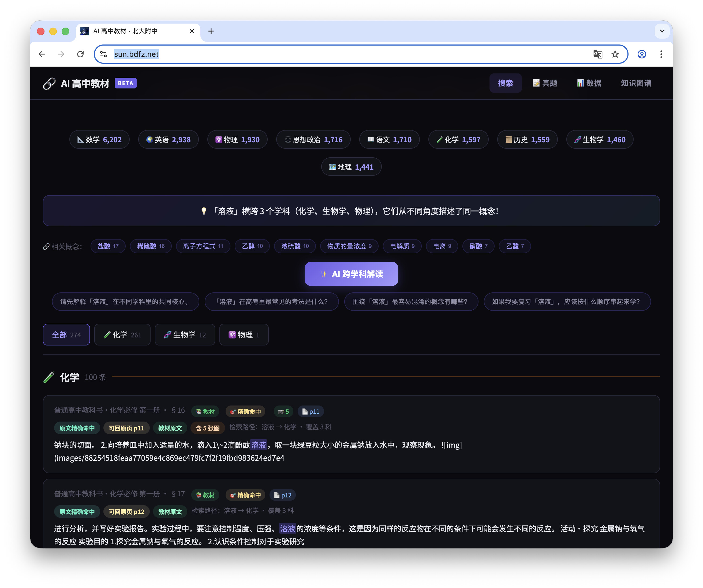Click the 可回原页 p11 link

click(x=126, y=428)
